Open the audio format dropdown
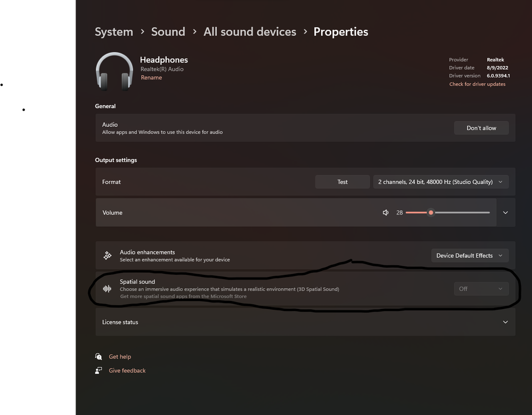 point(440,182)
